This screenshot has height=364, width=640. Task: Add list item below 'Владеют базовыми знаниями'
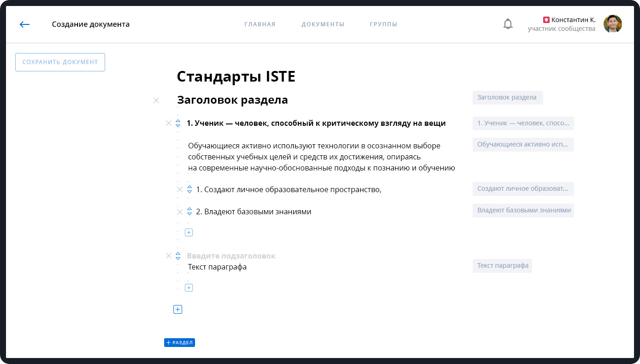pos(189,233)
